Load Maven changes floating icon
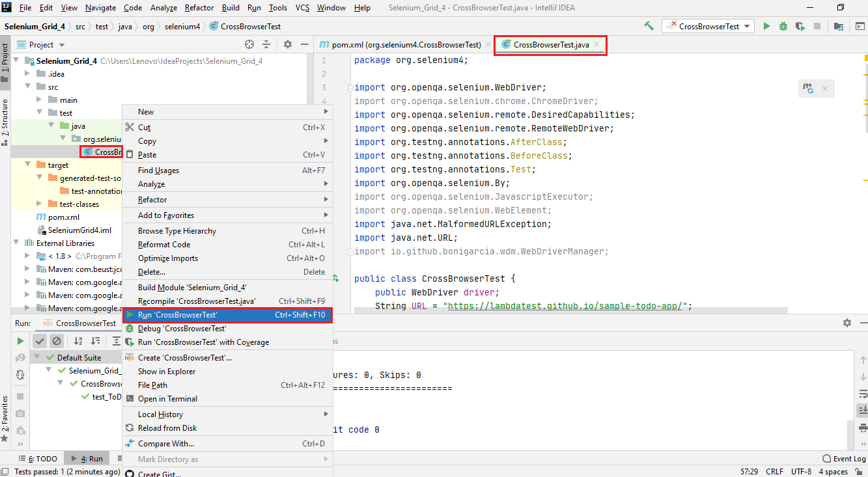The height and width of the screenshot is (477, 868). point(808,89)
